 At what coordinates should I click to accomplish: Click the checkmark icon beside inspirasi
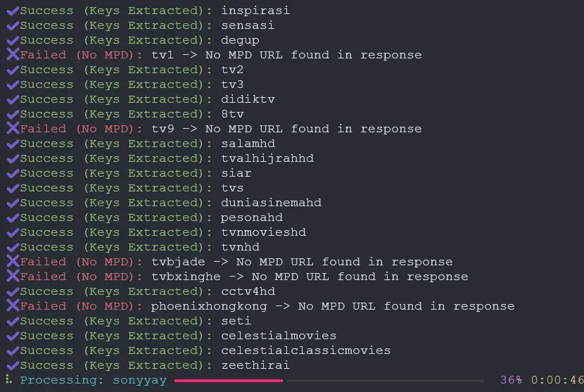tap(13, 11)
